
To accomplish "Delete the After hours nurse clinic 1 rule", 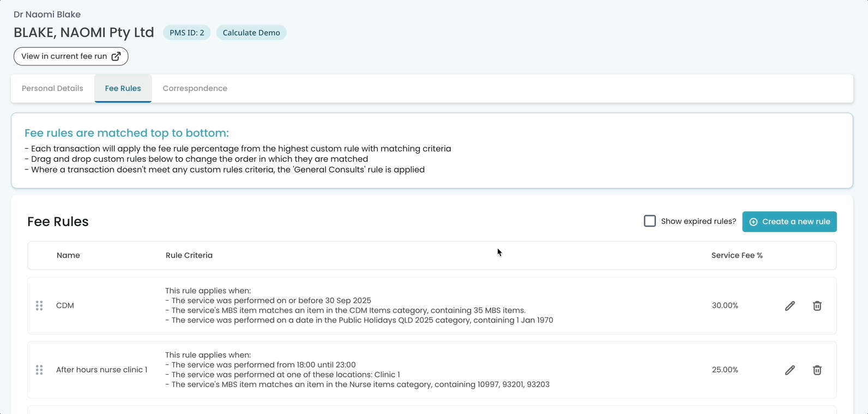I will click(817, 370).
